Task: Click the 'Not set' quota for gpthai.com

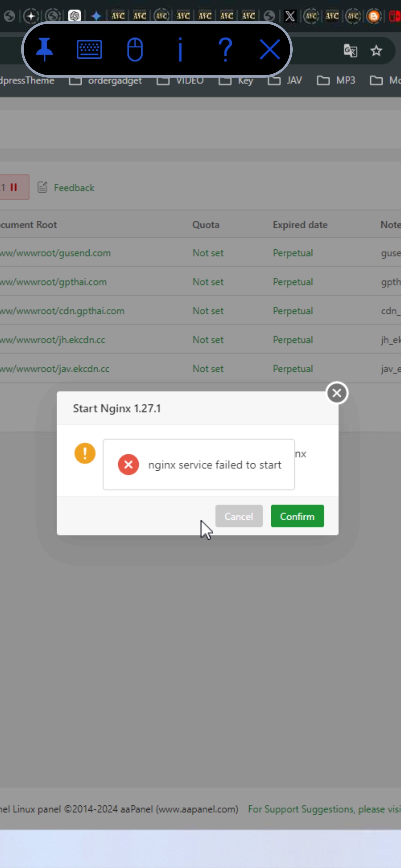Action: tap(208, 282)
